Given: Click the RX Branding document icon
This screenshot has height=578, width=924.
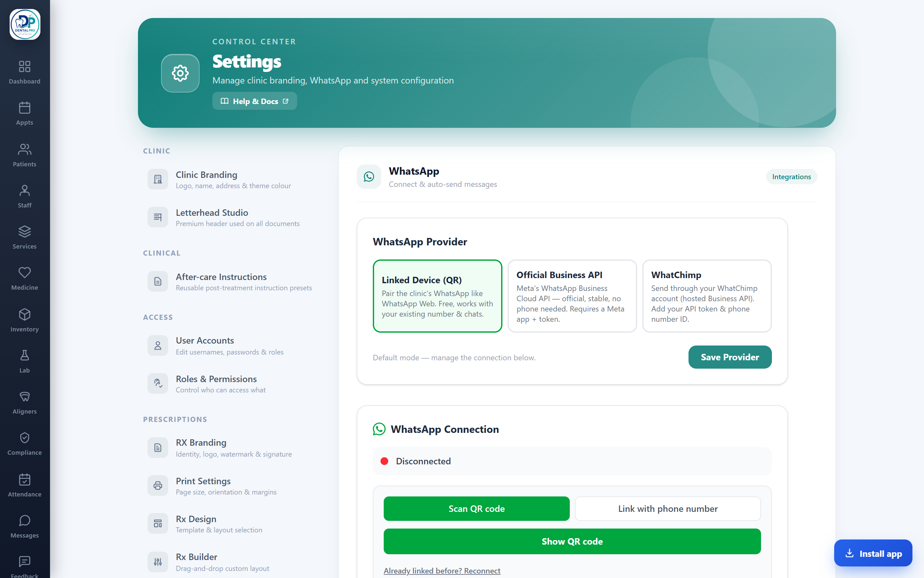Looking at the screenshot, I should pyautogui.click(x=158, y=448).
